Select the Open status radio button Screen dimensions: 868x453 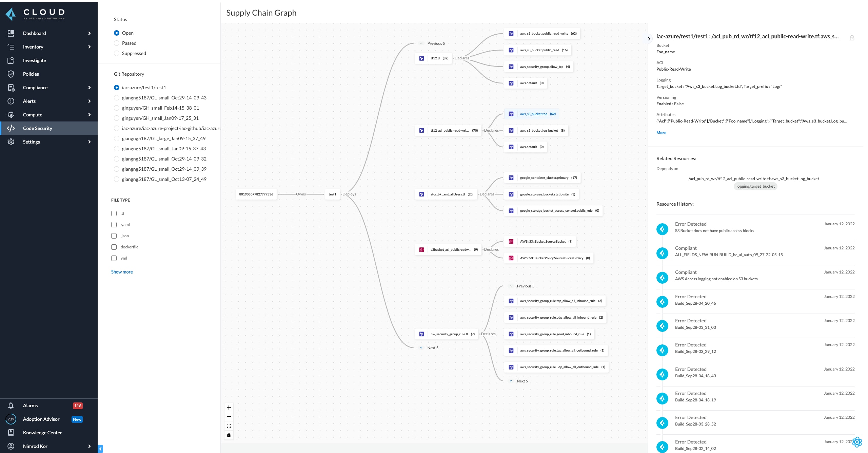[x=117, y=32]
